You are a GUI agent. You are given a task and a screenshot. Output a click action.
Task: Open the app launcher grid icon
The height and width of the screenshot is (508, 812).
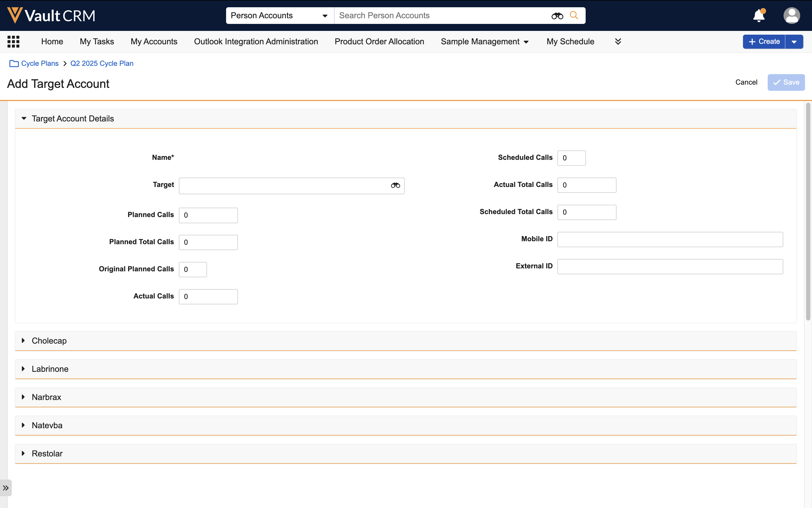pos(13,42)
